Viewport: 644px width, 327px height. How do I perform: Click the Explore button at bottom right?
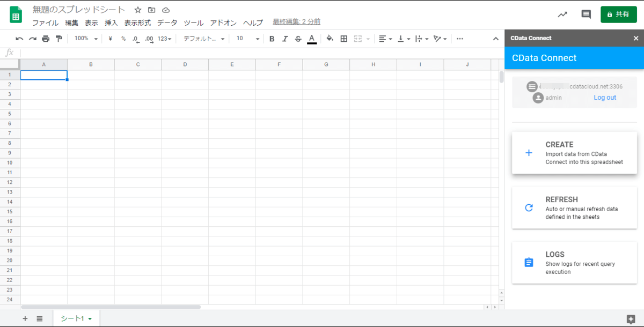(x=631, y=319)
